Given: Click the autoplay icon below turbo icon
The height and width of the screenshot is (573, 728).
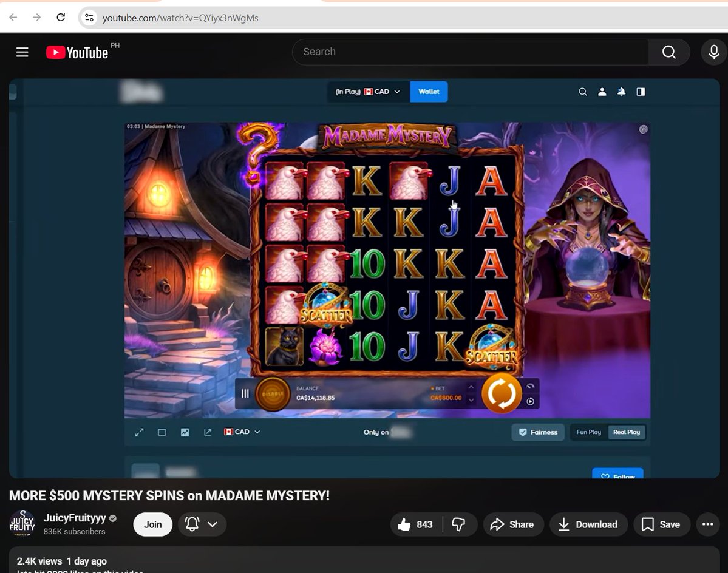Looking at the screenshot, I should pyautogui.click(x=530, y=401).
